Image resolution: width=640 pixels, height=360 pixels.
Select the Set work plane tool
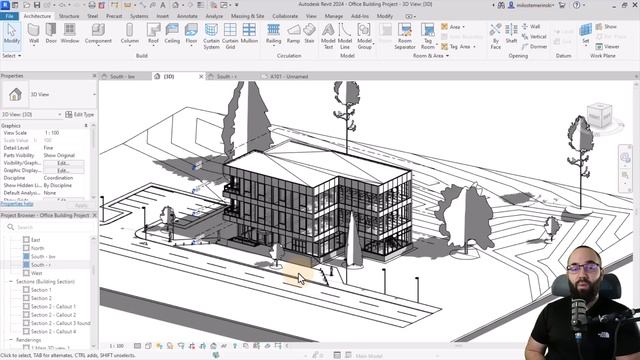(x=586, y=33)
